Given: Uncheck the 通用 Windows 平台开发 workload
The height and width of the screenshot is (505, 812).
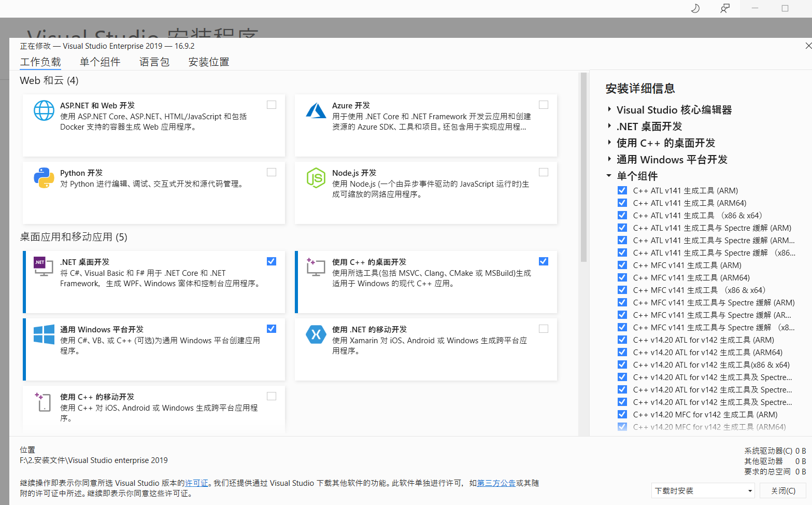Looking at the screenshot, I should click(272, 329).
